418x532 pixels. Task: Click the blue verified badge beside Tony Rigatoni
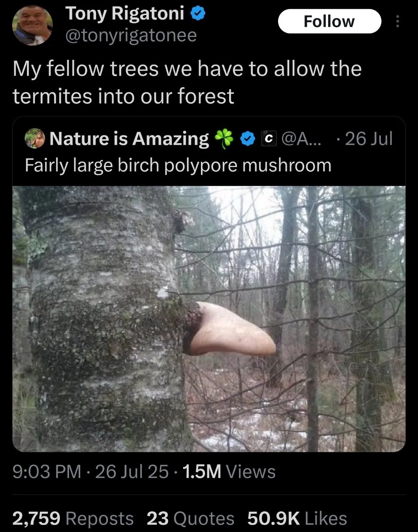point(198,14)
